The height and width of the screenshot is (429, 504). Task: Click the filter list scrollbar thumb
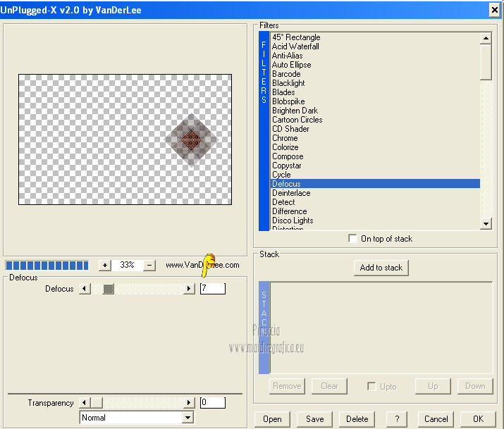[486, 62]
